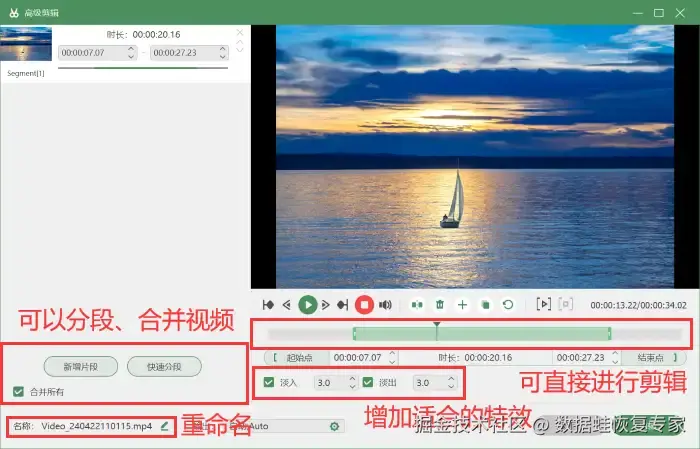This screenshot has width=700, height=449.
Task: Move Segment[1] down with the arrow
Action: click(240, 49)
